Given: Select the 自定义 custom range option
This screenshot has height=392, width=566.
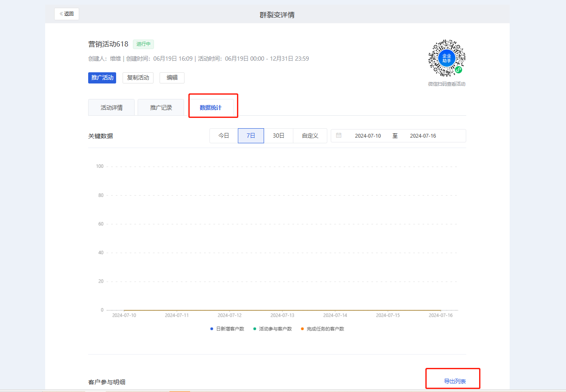Looking at the screenshot, I should 310,136.
